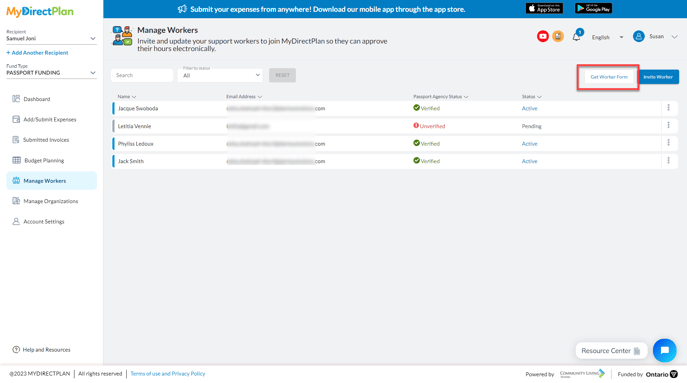Select the Letitia Vennie name cell
The width and height of the screenshot is (687, 383).
pos(135,126)
